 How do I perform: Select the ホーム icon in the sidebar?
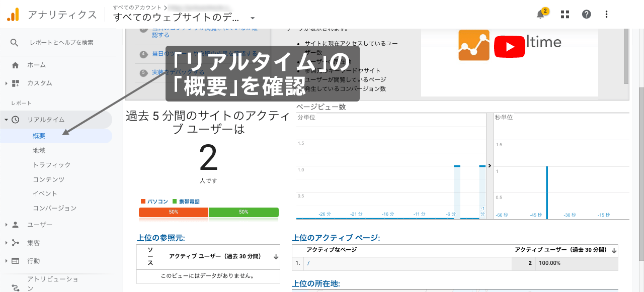[15, 64]
